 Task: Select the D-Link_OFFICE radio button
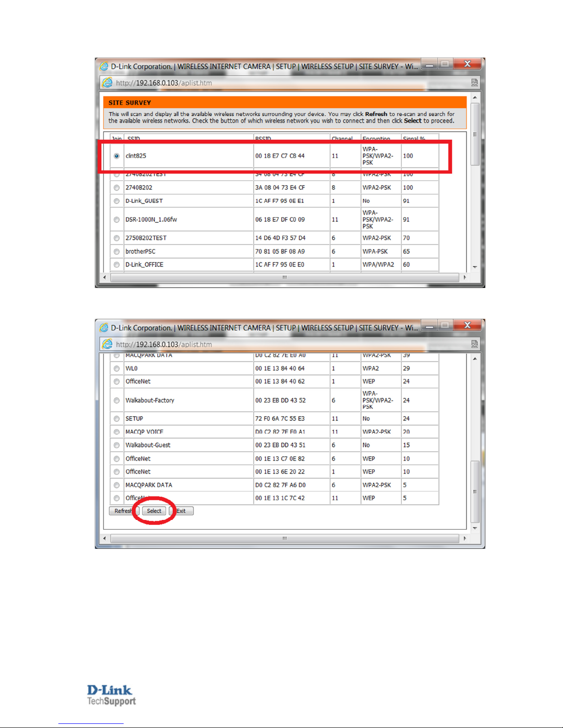click(117, 265)
